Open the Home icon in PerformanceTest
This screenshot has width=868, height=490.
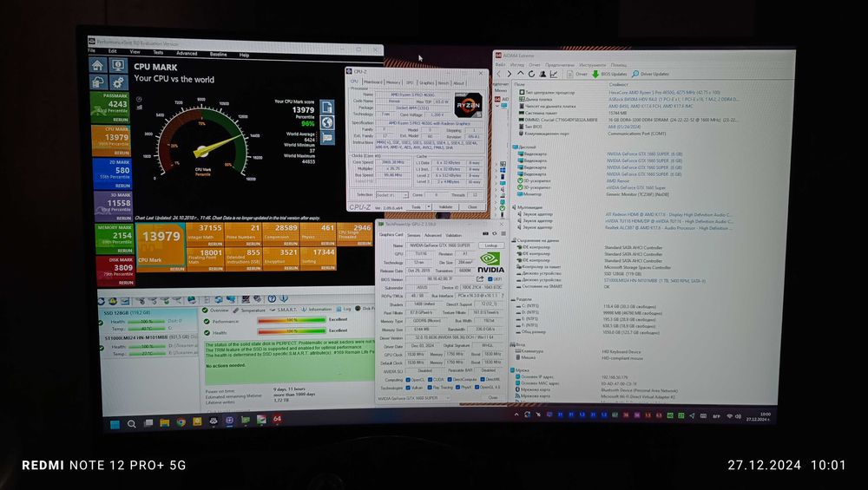[x=98, y=65]
